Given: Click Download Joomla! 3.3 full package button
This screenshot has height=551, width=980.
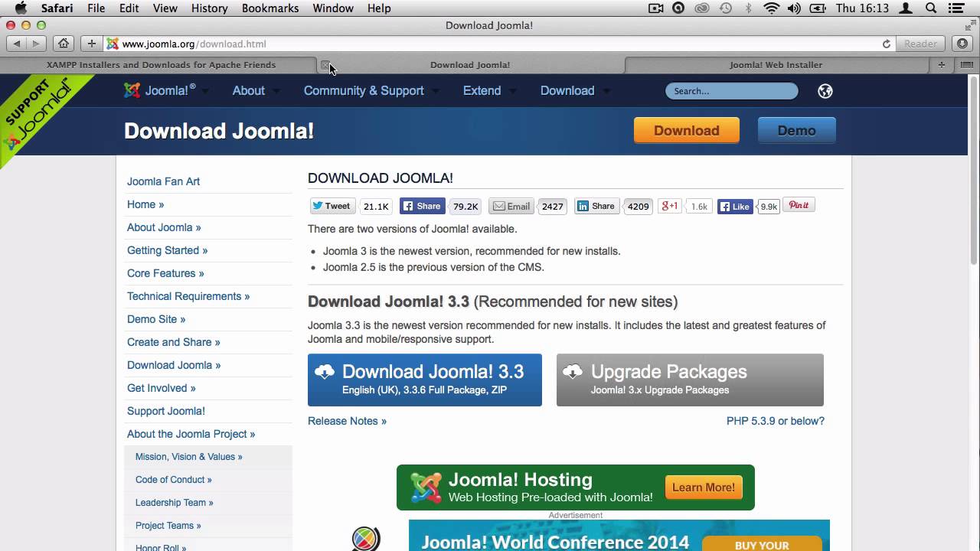Looking at the screenshot, I should [x=424, y=380].
